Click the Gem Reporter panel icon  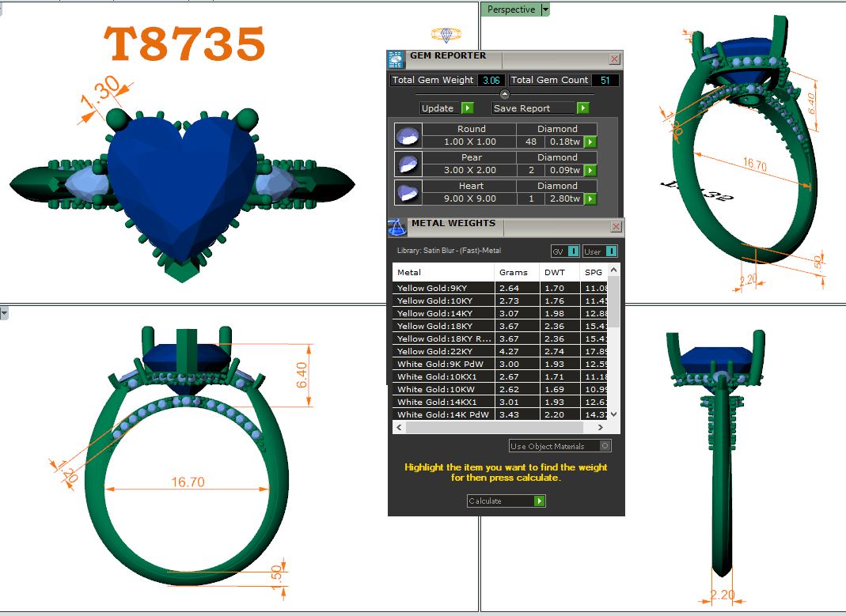(x=396, y=59)
